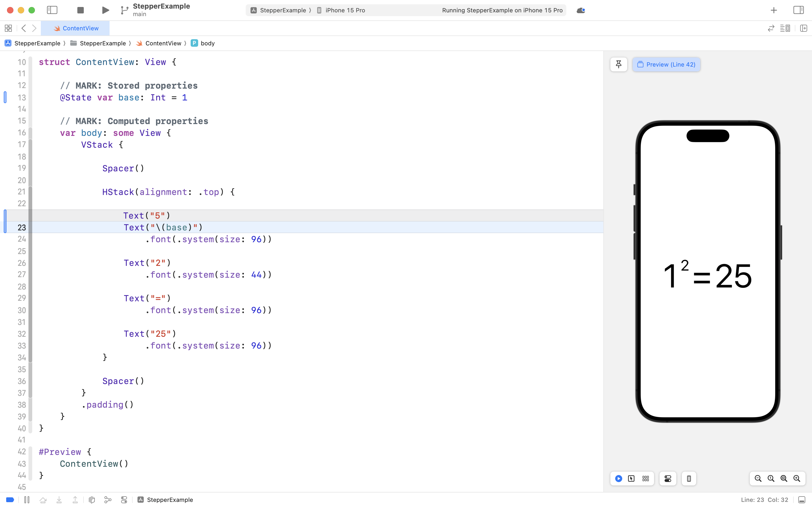Click the step-over debugger icon
Image resolution: width=812 pixels, height=507 pixels.
pyautogui.click(x=43, y=500)
